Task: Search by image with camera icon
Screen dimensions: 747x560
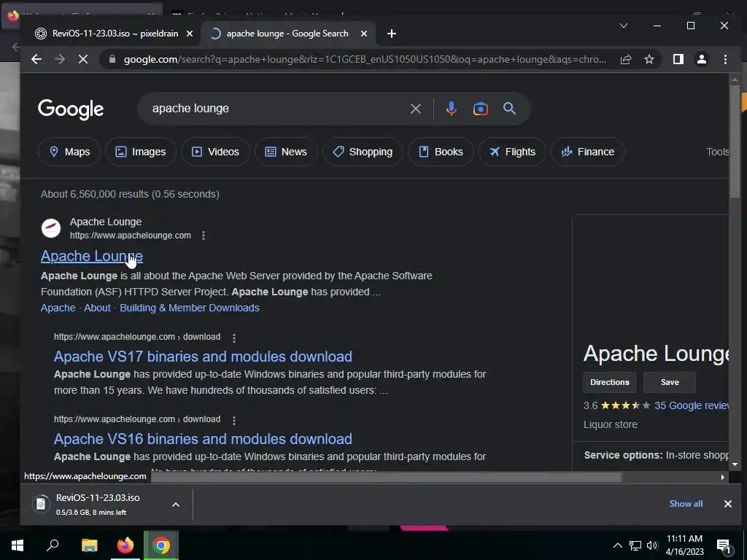Action: coord(480,109)
